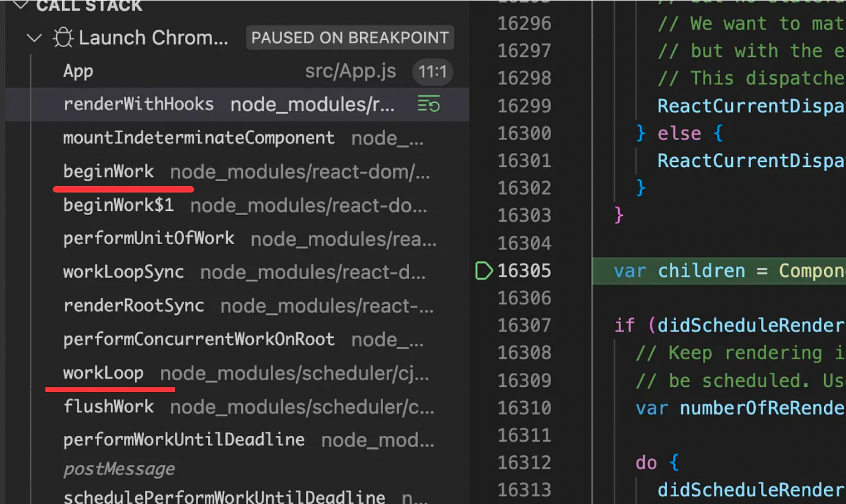This screenshot has width=846, height=504.
Task: Click 'var numberOfReRende' code line
Action: pos(740,408)
